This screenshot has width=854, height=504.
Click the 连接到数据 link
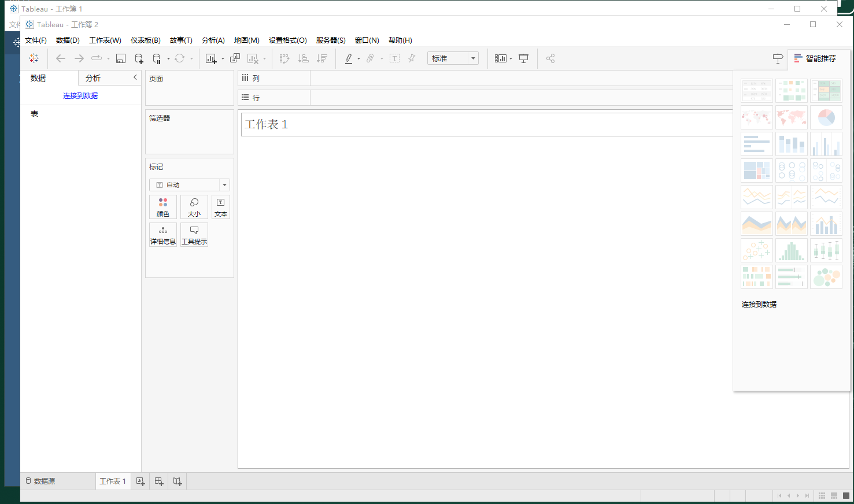[x=80, y=95]
